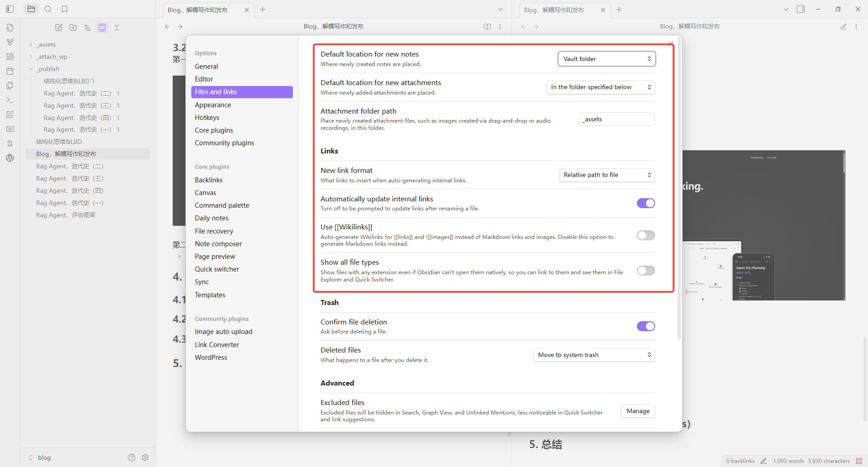The height and width of the screenshot is (467, 868).
Task: Collapse all folders in file explorer
Action: coord(117,28)
